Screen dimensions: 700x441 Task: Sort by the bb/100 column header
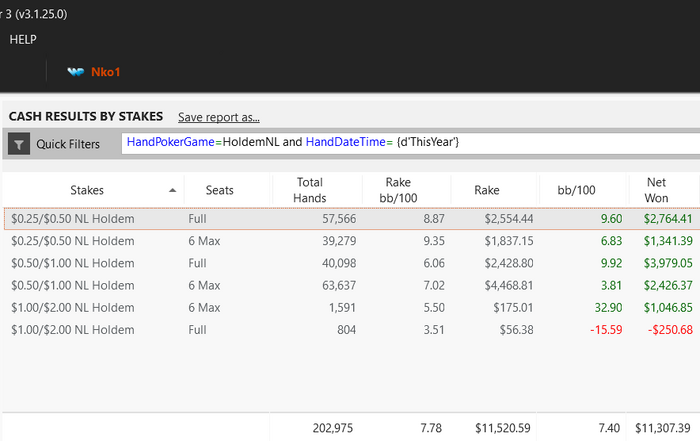(x=576, y=190)
